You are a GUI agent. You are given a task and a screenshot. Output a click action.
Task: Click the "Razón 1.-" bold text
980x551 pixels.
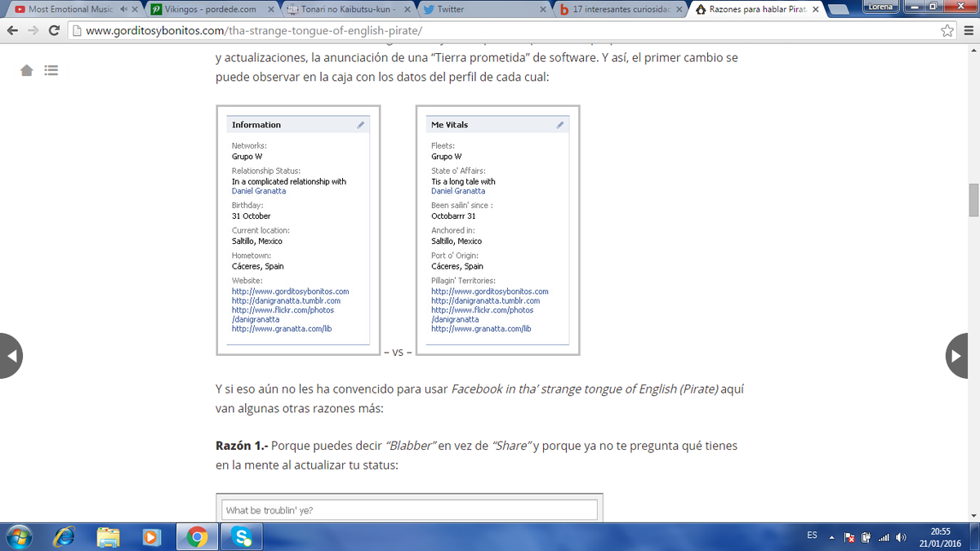(241, 447)
